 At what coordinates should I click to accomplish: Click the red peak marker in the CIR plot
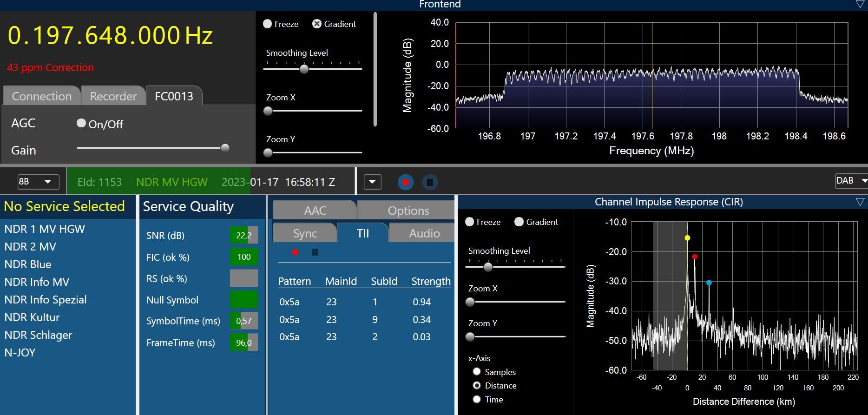tap(695, 257)
